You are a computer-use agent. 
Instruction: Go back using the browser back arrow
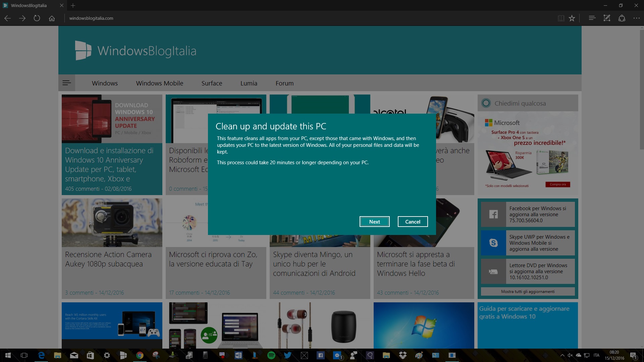coord(7,18)
